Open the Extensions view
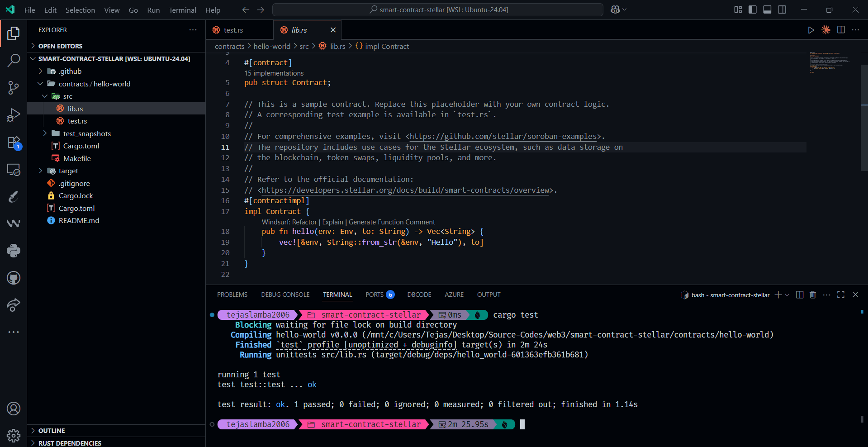Viewport: 868px width, 447px height. 14,143
